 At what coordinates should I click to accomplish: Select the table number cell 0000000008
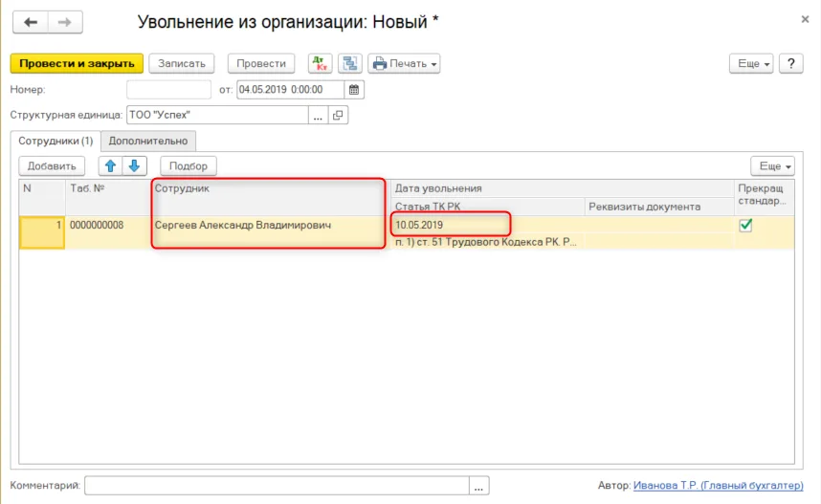[x=108, y=232]
